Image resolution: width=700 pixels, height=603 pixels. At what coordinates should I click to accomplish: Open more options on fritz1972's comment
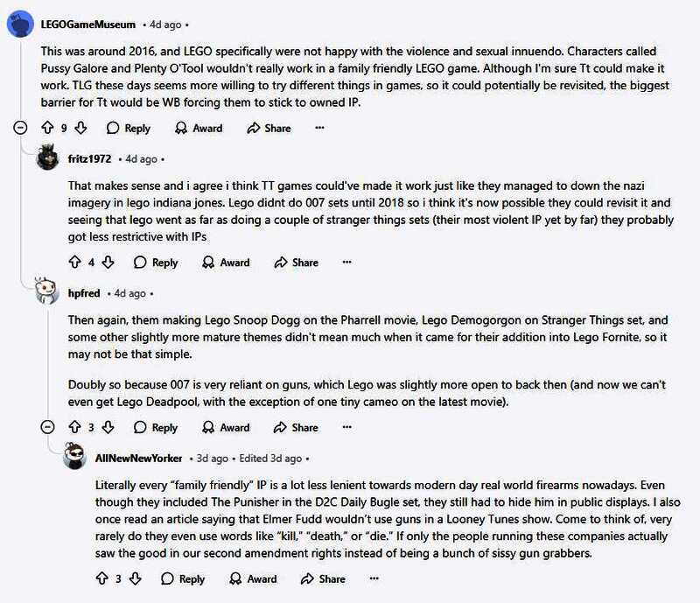[x=346, y=262]
